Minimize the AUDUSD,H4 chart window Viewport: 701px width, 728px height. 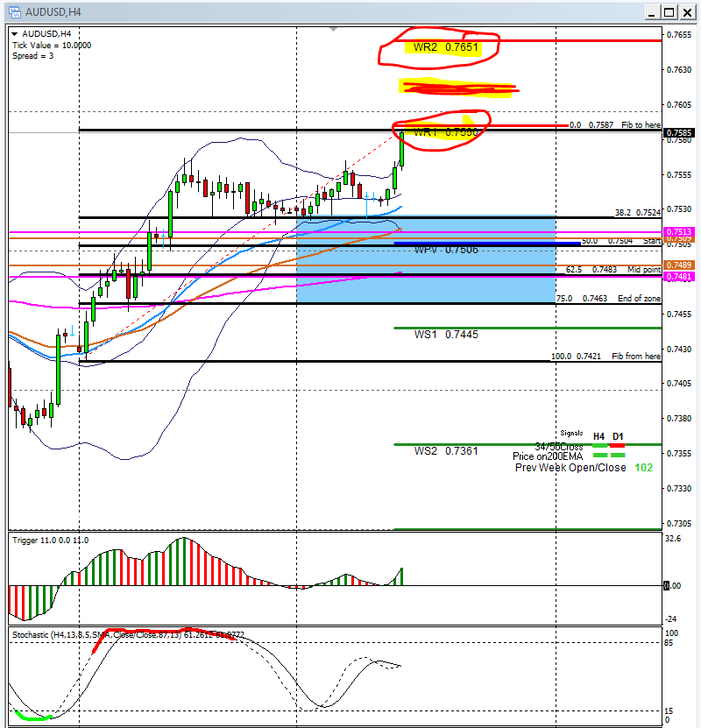[x=651, y=11]
